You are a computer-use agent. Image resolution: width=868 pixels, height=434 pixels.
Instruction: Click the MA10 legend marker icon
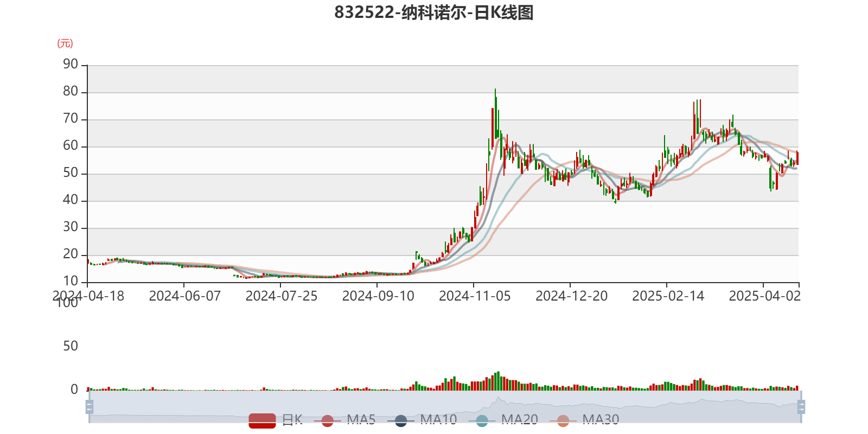pos(401,420)
